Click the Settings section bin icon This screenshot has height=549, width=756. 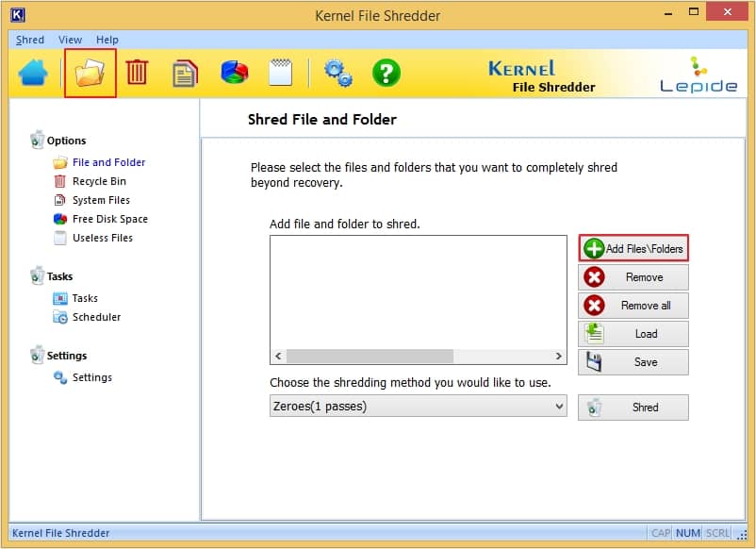pos(37,355)
